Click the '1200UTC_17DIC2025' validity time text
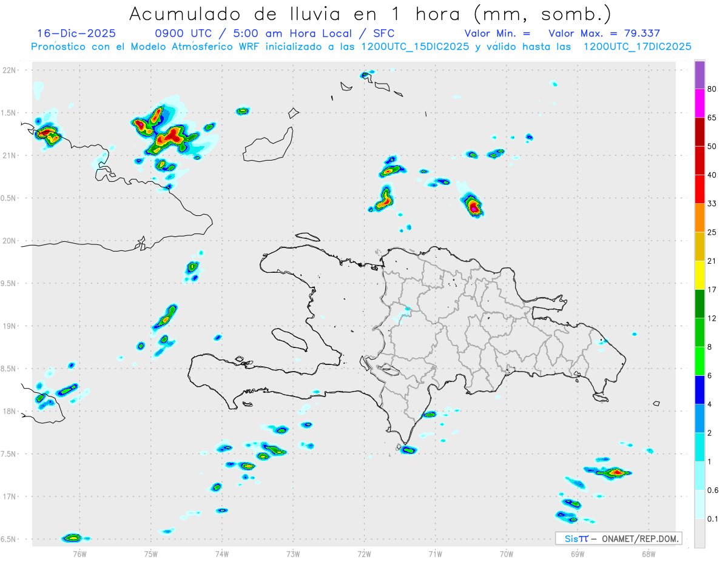This screenshot has height=562, width=728. pyautogui.click(x=637, y=47)
